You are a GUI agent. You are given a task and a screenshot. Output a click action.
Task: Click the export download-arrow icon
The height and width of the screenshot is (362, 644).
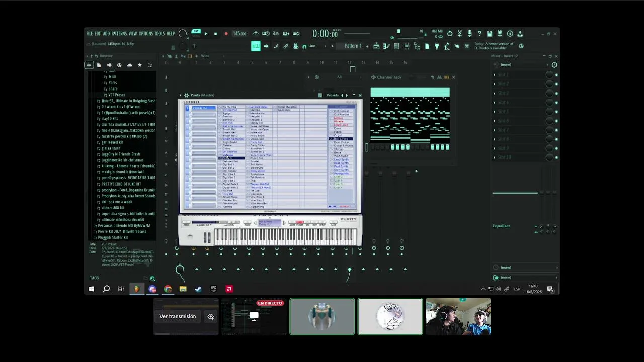(x=520, y=34)
